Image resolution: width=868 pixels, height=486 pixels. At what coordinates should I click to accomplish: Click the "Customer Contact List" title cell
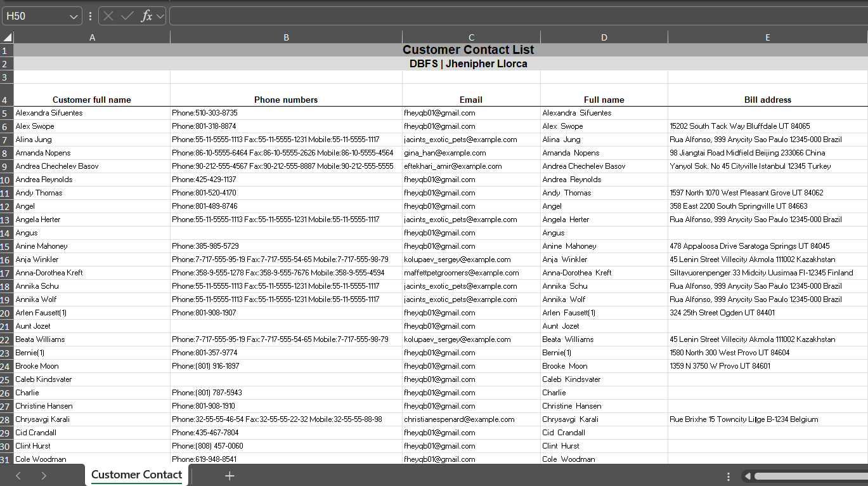click(x=441, y=50)
